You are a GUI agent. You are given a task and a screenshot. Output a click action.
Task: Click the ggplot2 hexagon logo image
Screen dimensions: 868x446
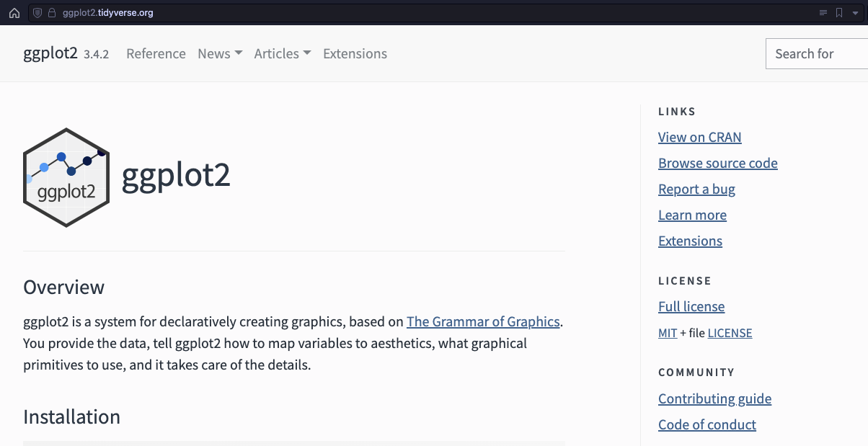66,177
